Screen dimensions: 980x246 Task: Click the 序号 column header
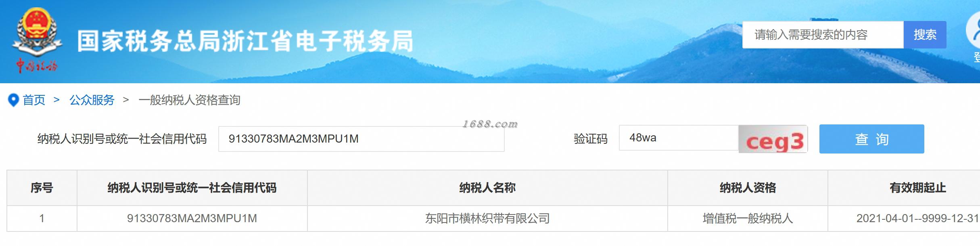click(x=42, y=188)
